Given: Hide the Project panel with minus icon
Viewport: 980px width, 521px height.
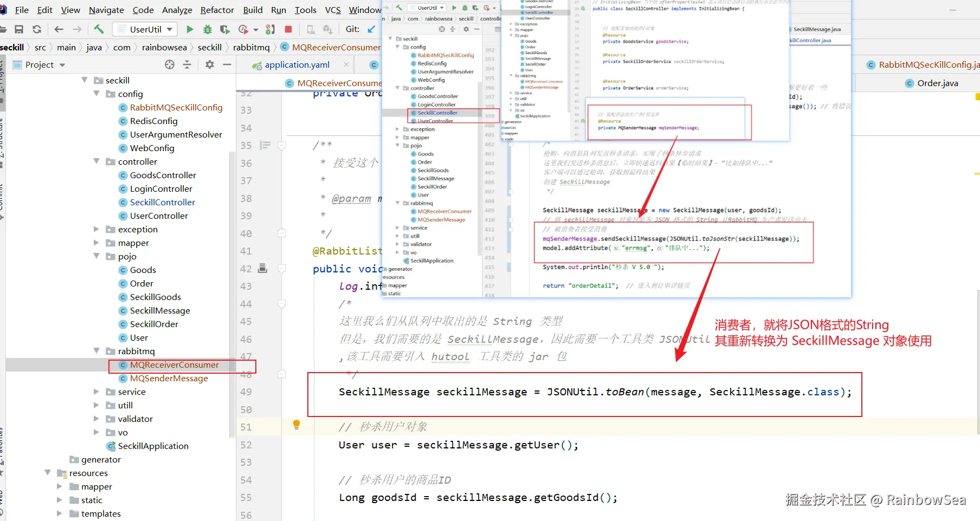Looking at the screenshot, I should coord(227,64).
